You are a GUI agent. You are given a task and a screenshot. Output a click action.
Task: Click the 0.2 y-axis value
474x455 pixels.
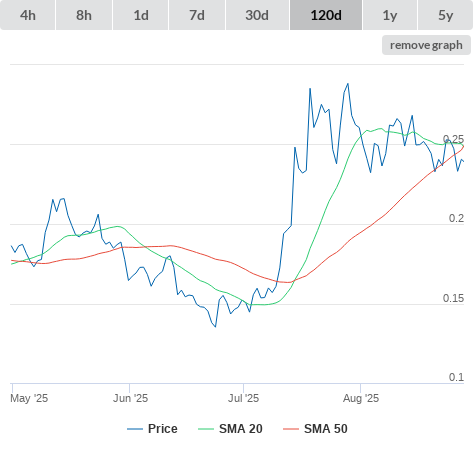coord(456,218)
